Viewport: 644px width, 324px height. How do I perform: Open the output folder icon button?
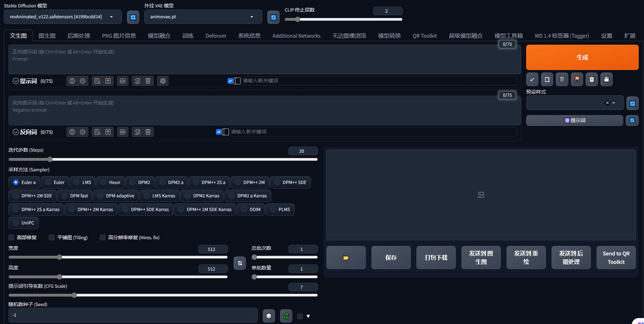346,258
